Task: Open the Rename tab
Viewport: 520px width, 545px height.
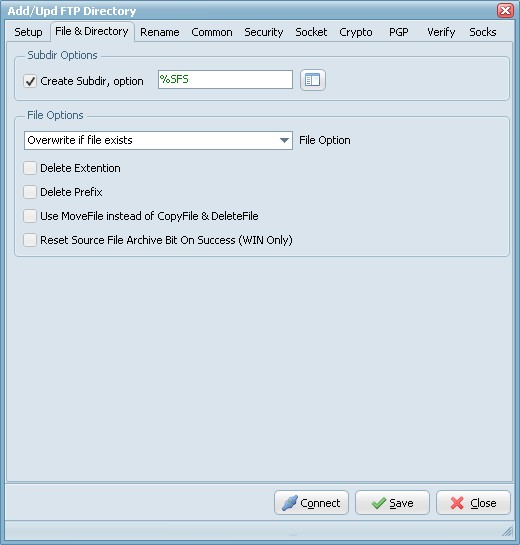Action: click(160, 32)
